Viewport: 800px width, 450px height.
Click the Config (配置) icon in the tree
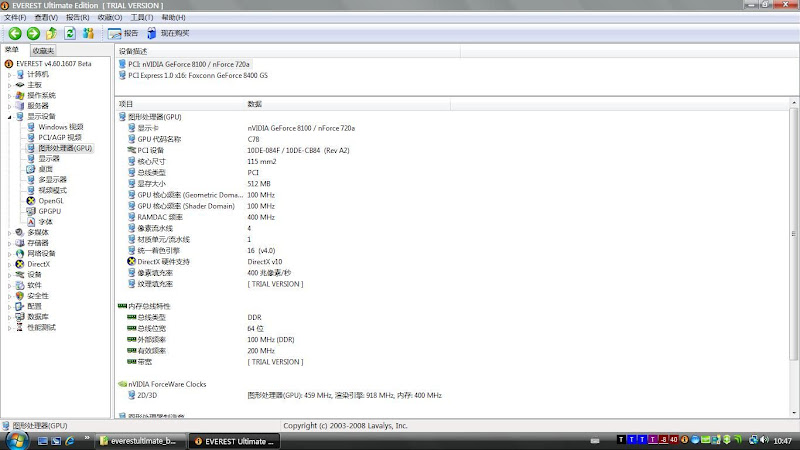[19, 306]
